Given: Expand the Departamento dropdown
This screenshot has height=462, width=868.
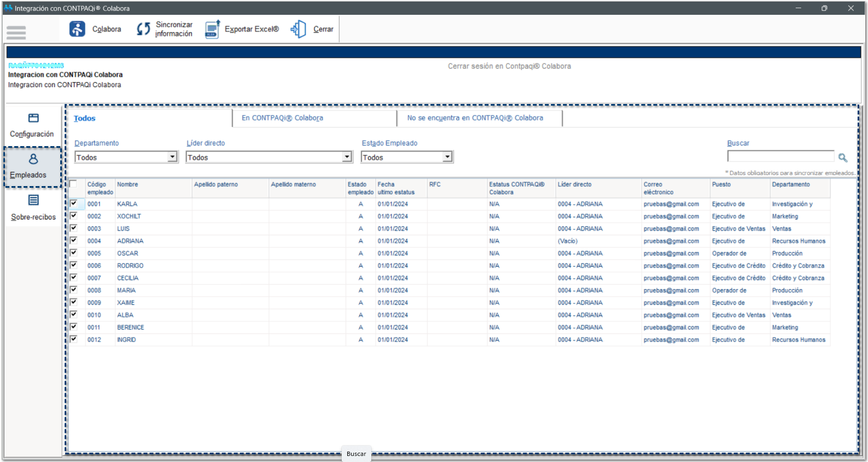Looking at the screenshot, I should pyautogui.click(x=173, y=157).
